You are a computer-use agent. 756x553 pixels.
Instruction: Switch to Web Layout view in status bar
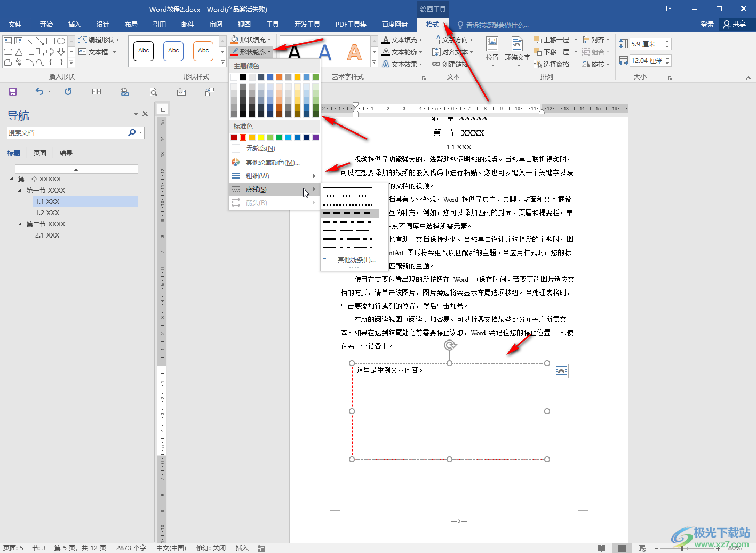coord(642,548)
